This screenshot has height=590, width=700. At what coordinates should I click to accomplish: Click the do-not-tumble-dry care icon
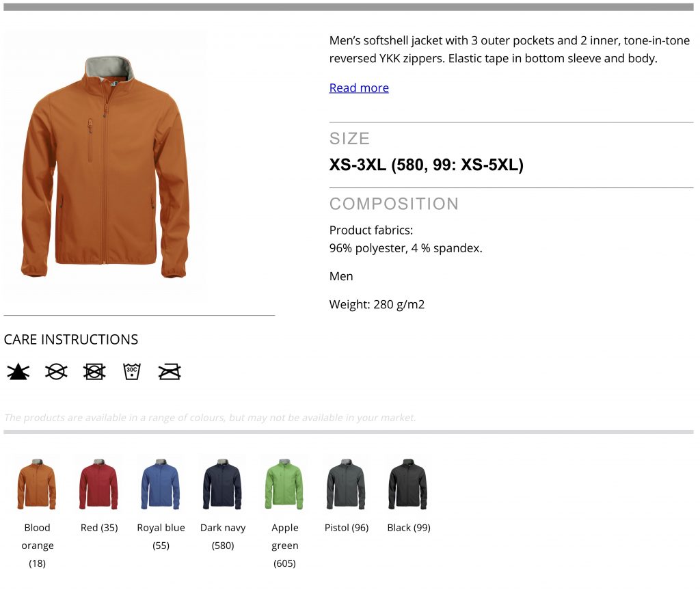(x=94, y=372)
